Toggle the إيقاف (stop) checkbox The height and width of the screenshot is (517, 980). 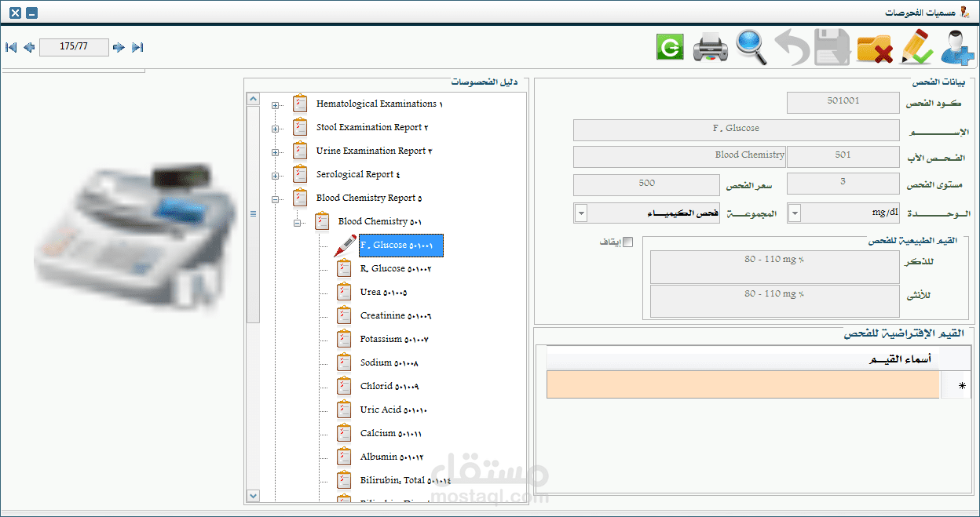pyautogui.click(x=627, y=242)
